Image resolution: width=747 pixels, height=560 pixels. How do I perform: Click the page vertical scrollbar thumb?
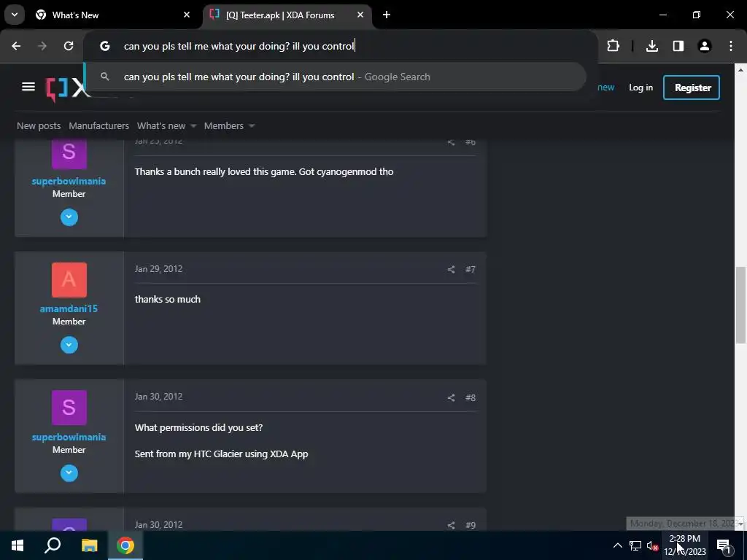tap(740, 305)
